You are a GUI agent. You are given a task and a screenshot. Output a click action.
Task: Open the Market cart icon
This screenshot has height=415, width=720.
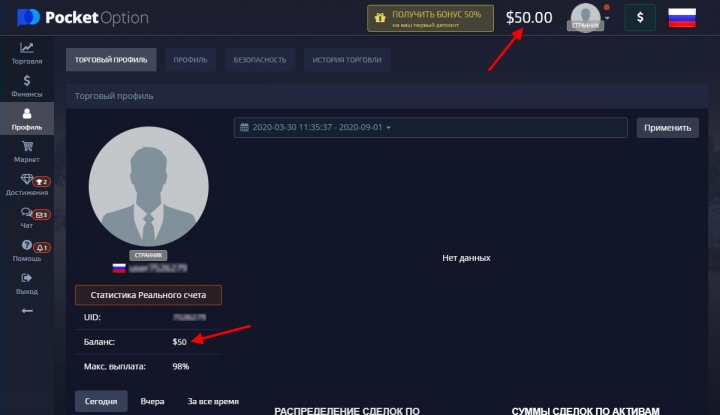coord(27,146)
